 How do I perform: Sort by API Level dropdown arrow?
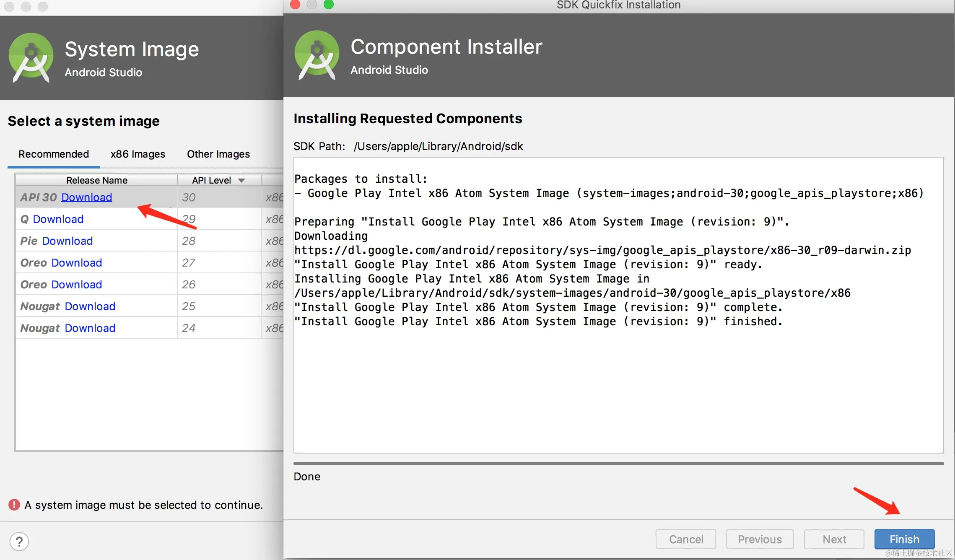point(241,180)
